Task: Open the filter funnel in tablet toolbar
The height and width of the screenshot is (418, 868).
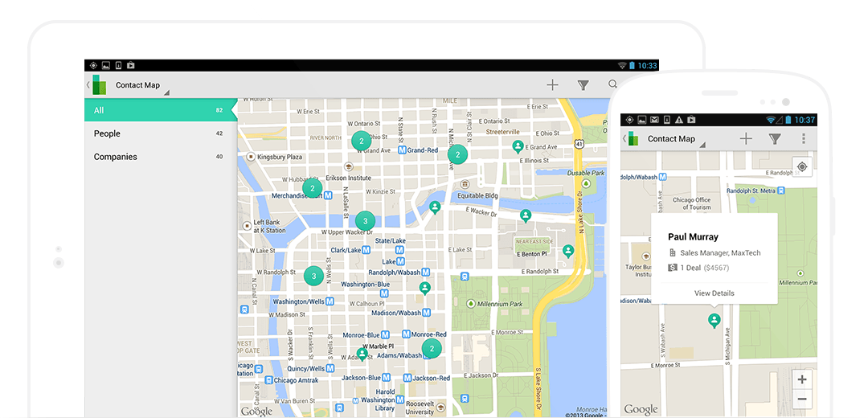Action: click(583, 84)
